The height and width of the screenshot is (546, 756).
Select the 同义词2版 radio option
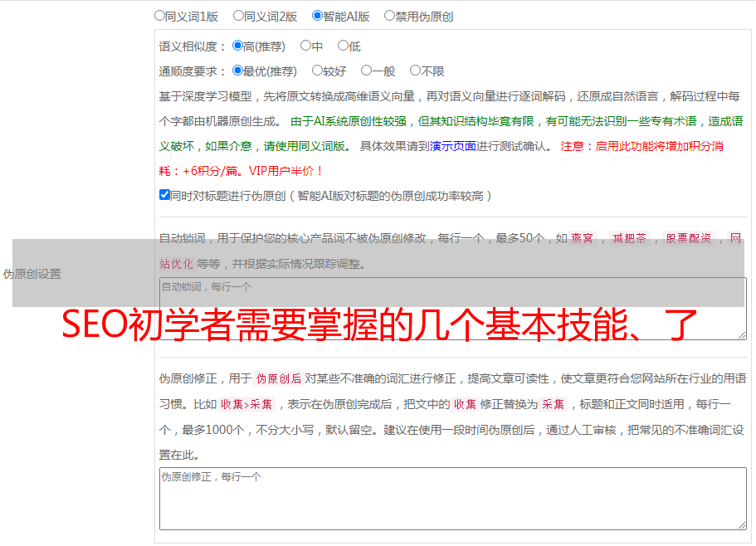pos(238,16)
